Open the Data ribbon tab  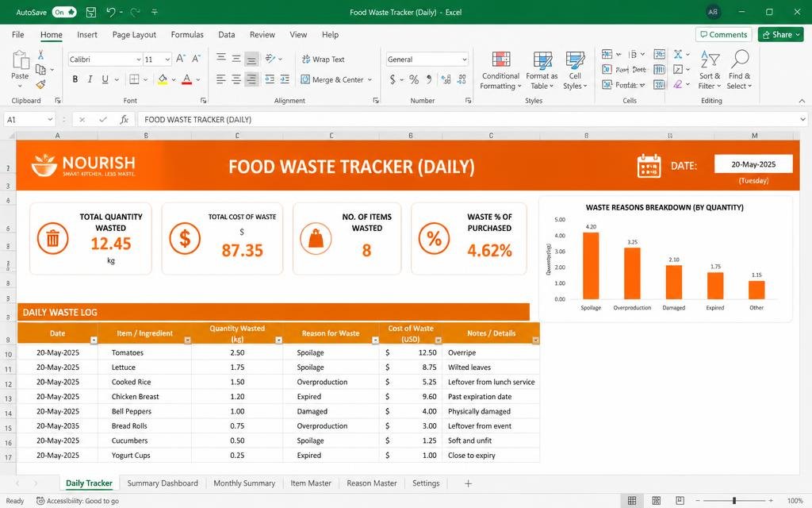[x=226, y=35]
